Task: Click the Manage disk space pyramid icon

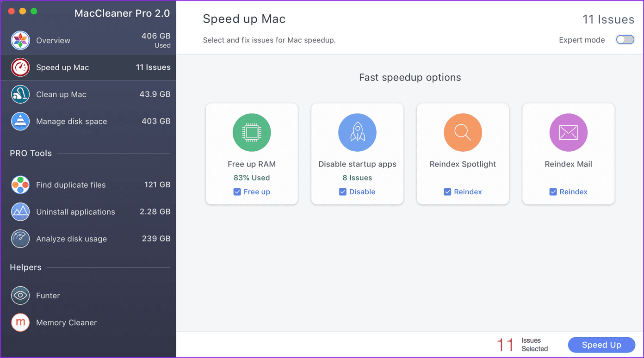Action: [20, 121]
